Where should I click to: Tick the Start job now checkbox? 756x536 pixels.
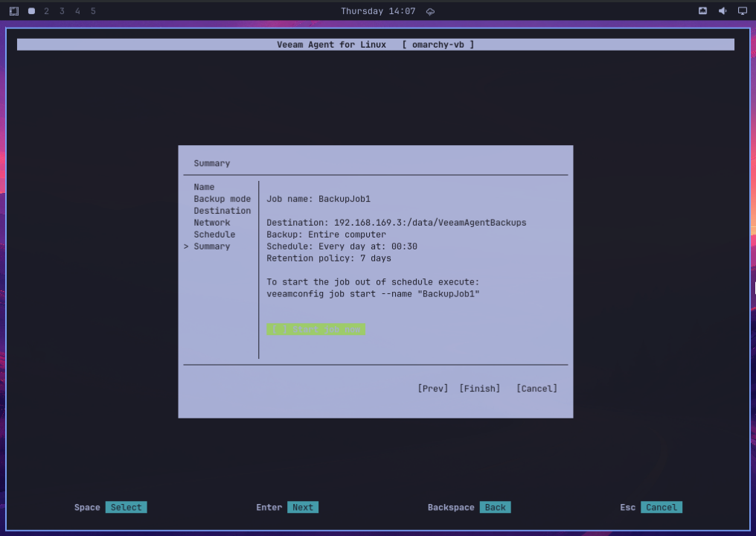point(315,330)
